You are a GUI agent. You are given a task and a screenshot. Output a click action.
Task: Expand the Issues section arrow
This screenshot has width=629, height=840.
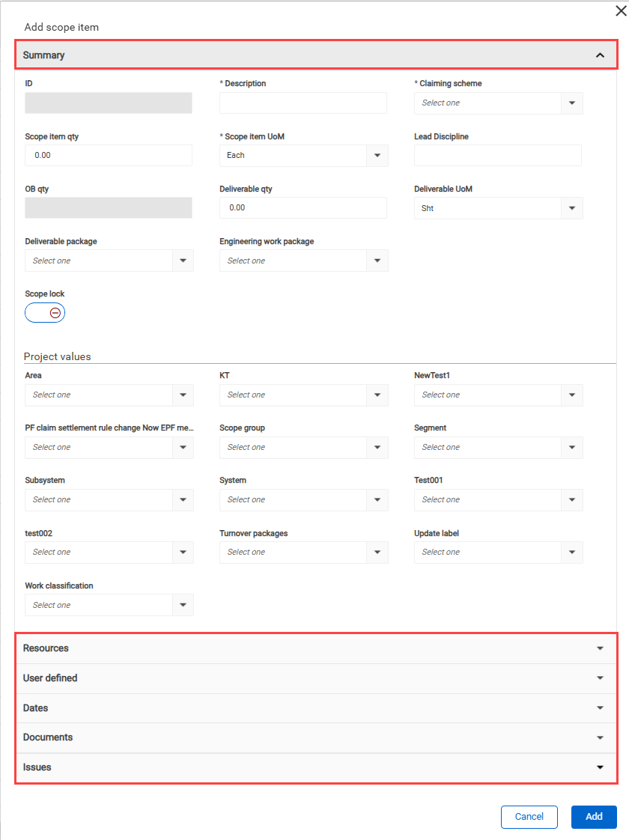click(600, 767)
